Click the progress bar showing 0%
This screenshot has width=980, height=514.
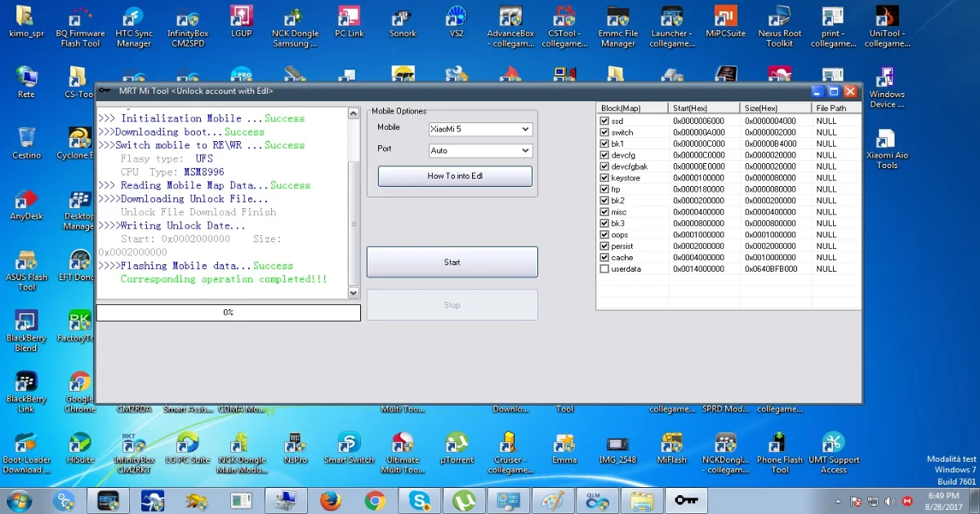229,312
